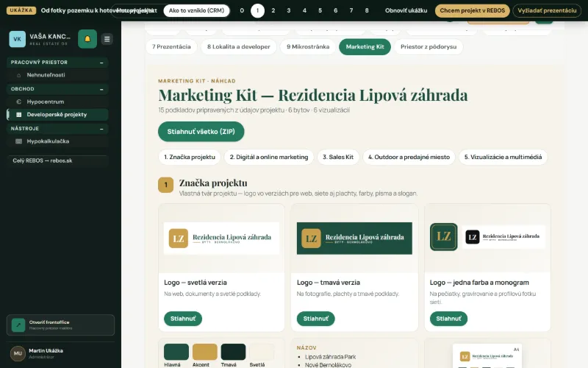Collapse the Nástroje sidebar section
This screenshot has width=588, height=368.
point(101,129)
